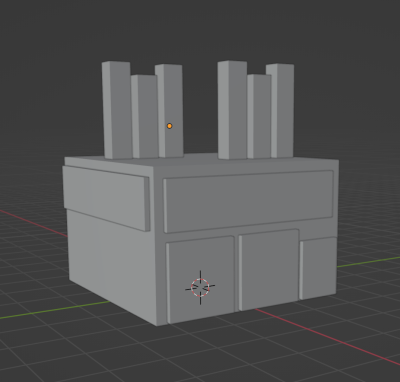The image size is (400, 382).
Task: Select the rightmost pillar on the roof
Action: click(x=282, y=111)
